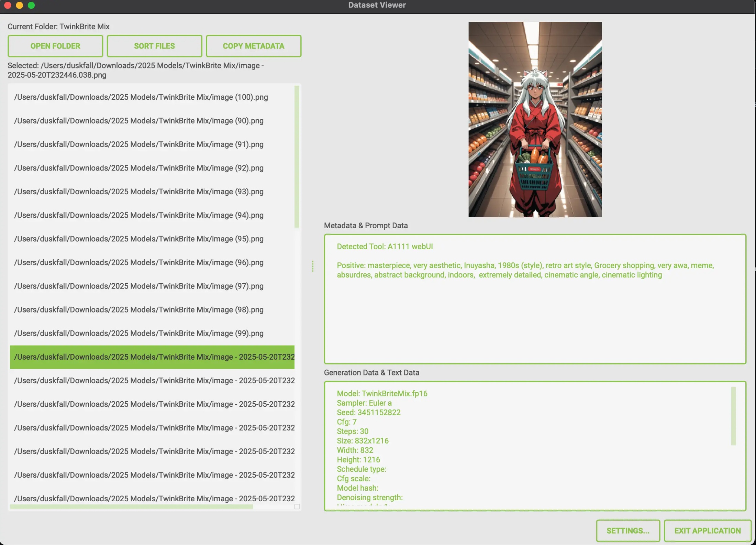The image size is (756, 545).
Task: Click the Metadata & Prompt Data heading
Action: click(x=366, y=226)
